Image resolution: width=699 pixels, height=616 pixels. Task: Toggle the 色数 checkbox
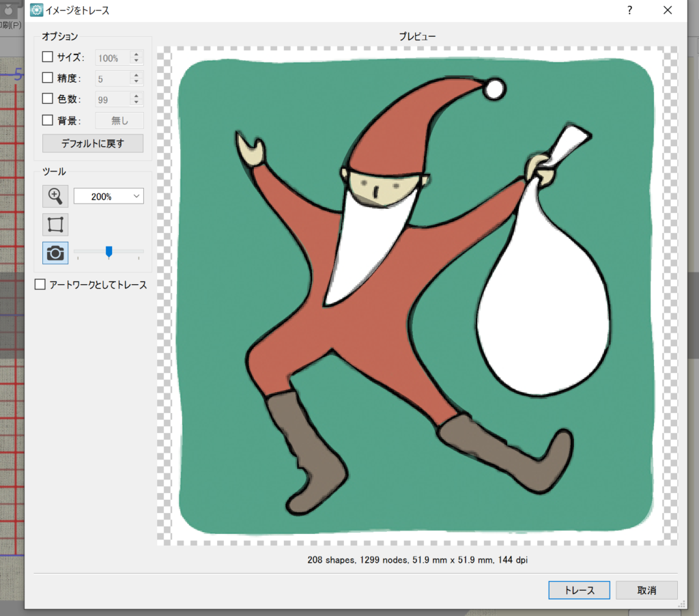(48, 99)
